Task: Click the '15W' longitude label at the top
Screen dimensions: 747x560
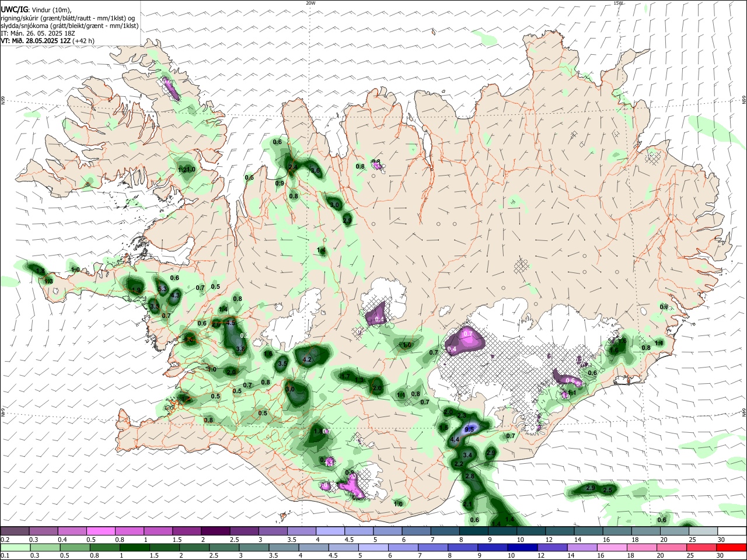Action: [x=618, y=3]
